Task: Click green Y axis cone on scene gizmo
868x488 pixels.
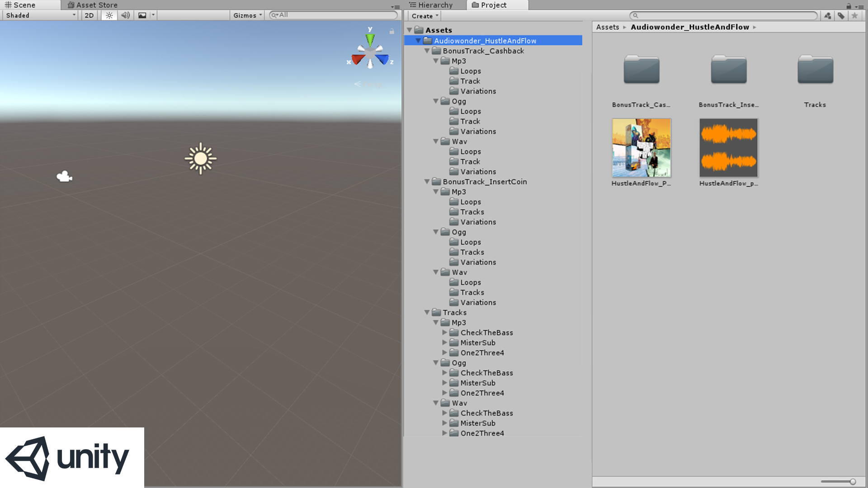Action: point(370,40)
